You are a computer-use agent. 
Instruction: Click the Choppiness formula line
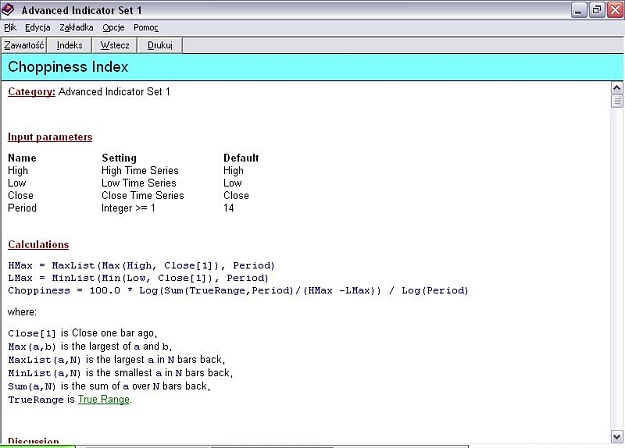click(238, 291)
